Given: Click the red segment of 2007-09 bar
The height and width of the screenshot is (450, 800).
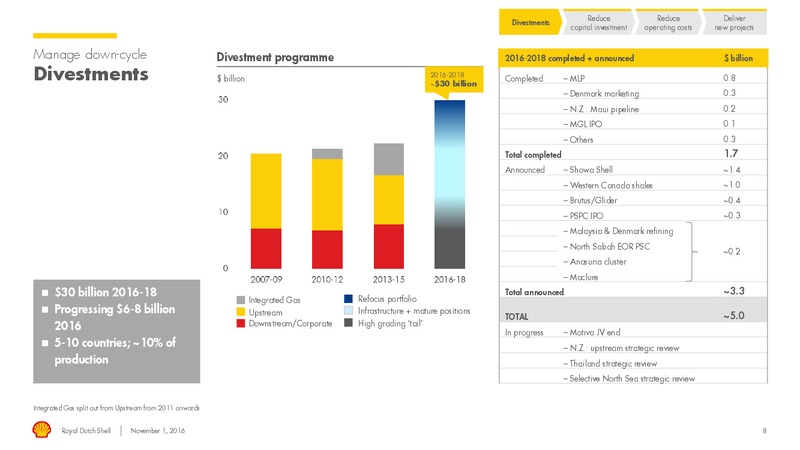Looking at the screenshot, I should tap(266, 248).
